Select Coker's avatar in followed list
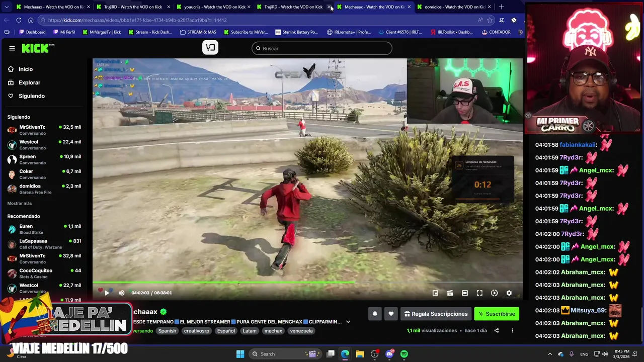 click(x=12, y=174)
